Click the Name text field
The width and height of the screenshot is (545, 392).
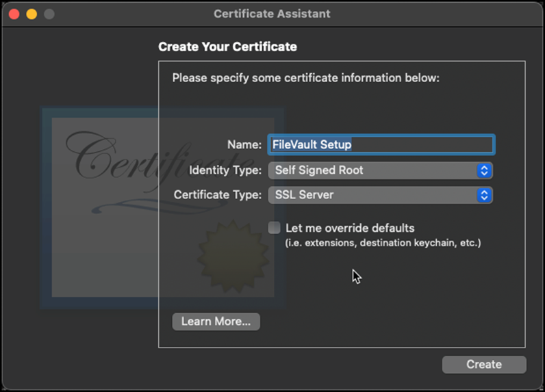pos(381,145)
